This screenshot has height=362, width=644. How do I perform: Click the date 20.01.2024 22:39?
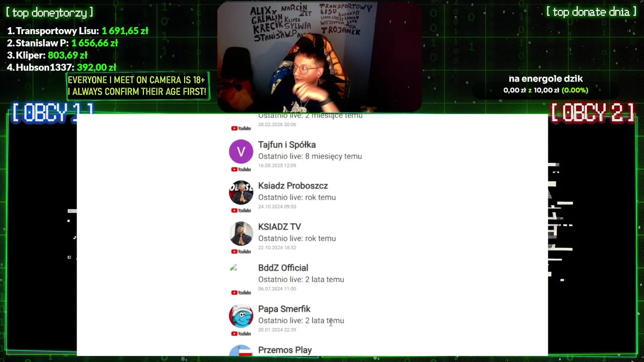coord(277,330)
